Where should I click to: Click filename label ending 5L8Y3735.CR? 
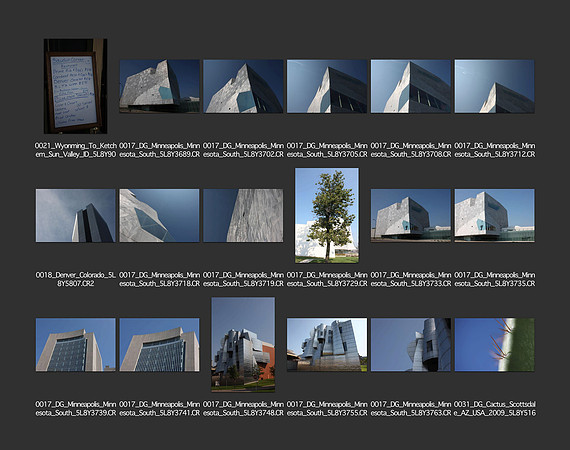coord(494,279)
